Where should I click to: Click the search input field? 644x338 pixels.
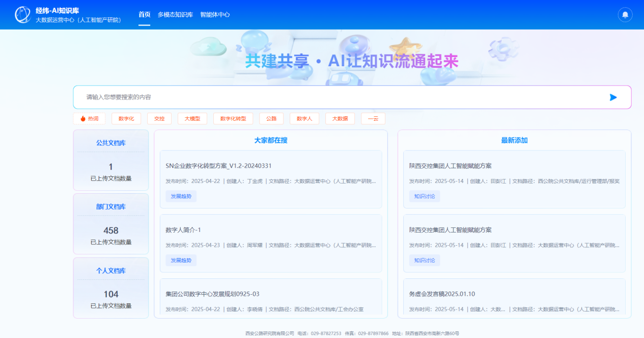341,97
